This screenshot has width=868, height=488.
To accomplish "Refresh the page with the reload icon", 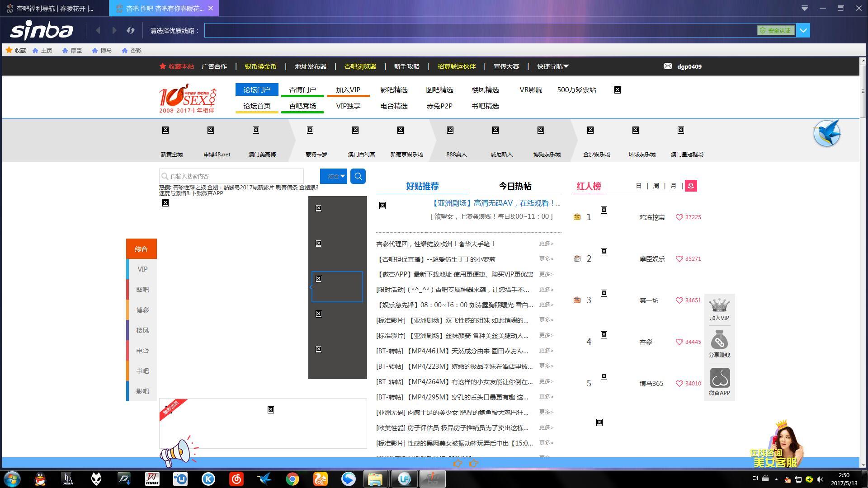I will pos(130,30).
